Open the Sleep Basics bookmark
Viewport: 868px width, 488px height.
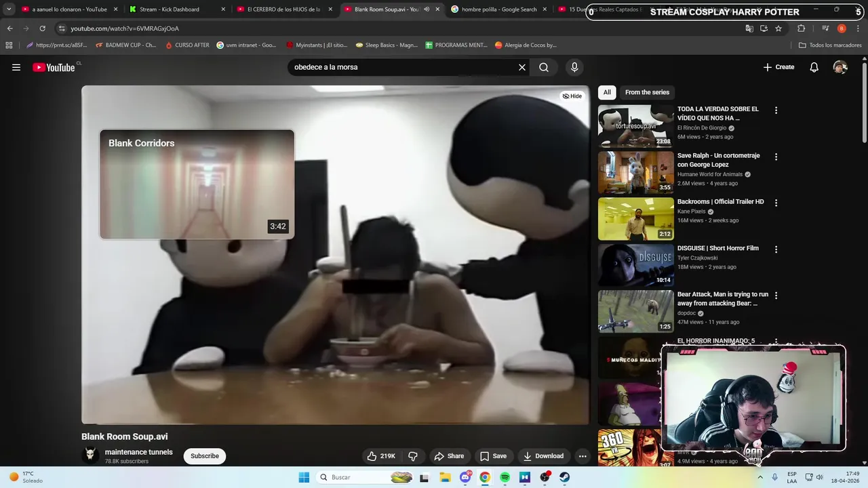[x=387, y=45]
